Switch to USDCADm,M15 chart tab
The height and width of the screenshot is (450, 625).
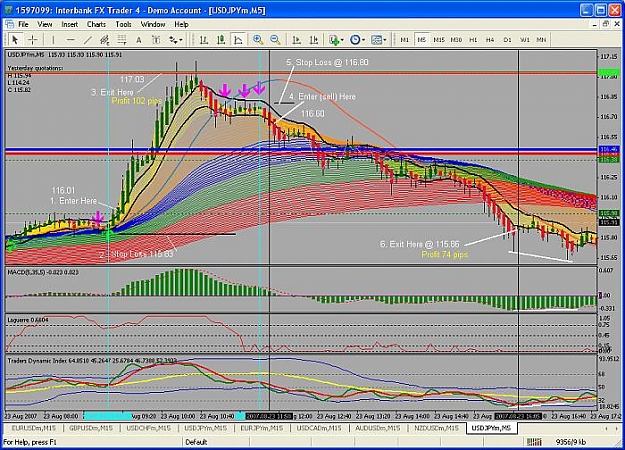[x=319, y=428]
